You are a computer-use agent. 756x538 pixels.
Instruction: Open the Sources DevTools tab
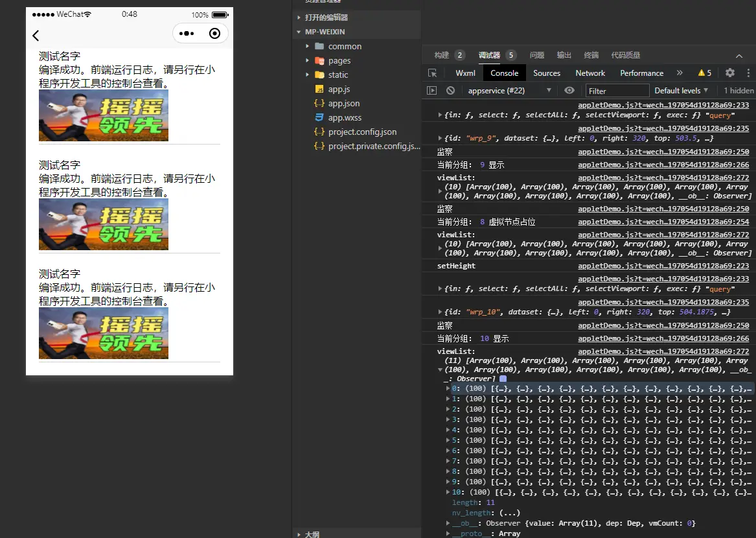(x=547, y=73)
